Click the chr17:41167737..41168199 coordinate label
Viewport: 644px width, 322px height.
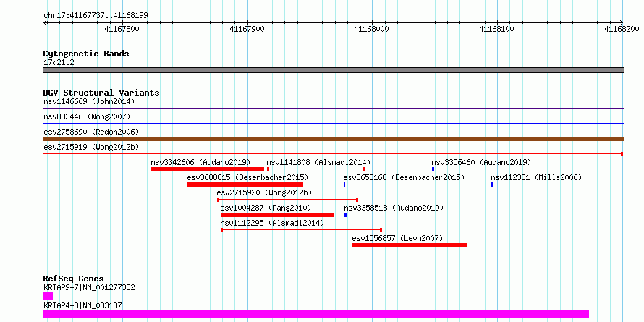pyautogui.click(x=96, y=16)
